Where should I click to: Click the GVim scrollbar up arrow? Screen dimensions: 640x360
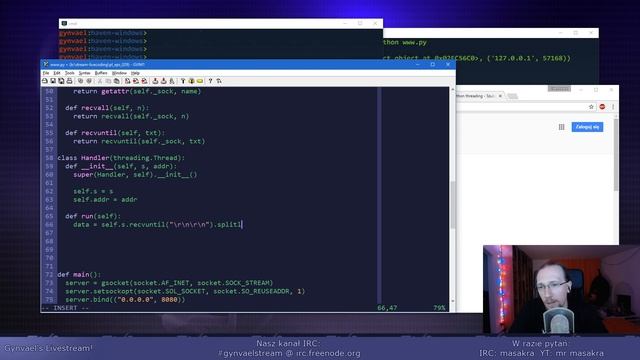tap(453, 89)
